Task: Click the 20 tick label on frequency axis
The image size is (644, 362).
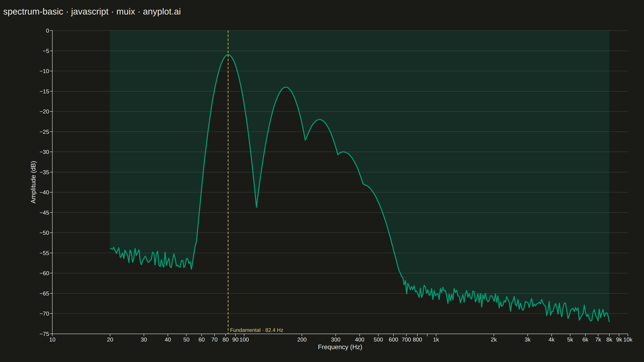Action: point(110,339)
